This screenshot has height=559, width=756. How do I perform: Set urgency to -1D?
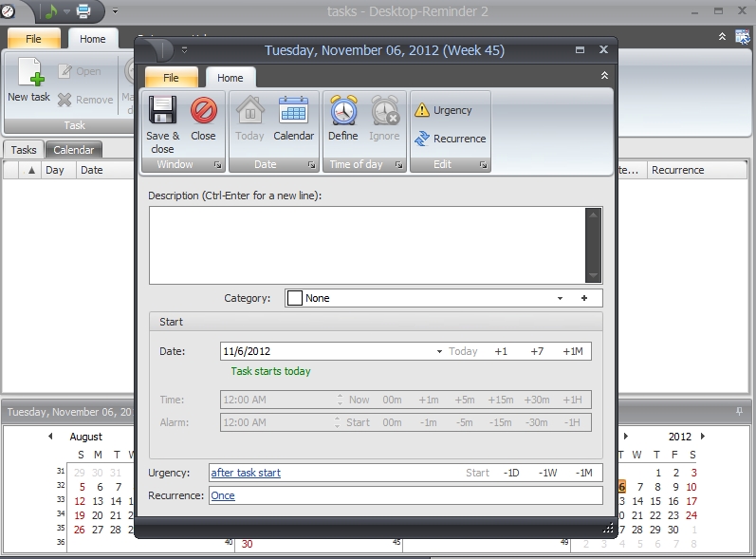pos(511,473)
